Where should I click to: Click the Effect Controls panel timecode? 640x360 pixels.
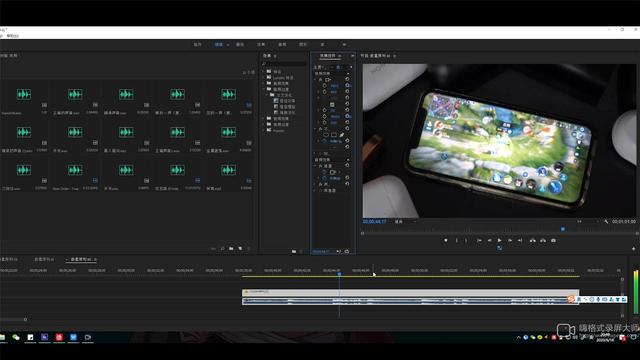coord(321,251)
